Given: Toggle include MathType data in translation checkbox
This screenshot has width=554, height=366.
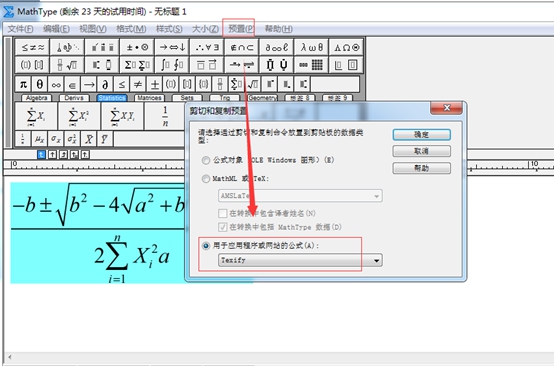Looking at the screenshot, I should (x=223, y=227).
